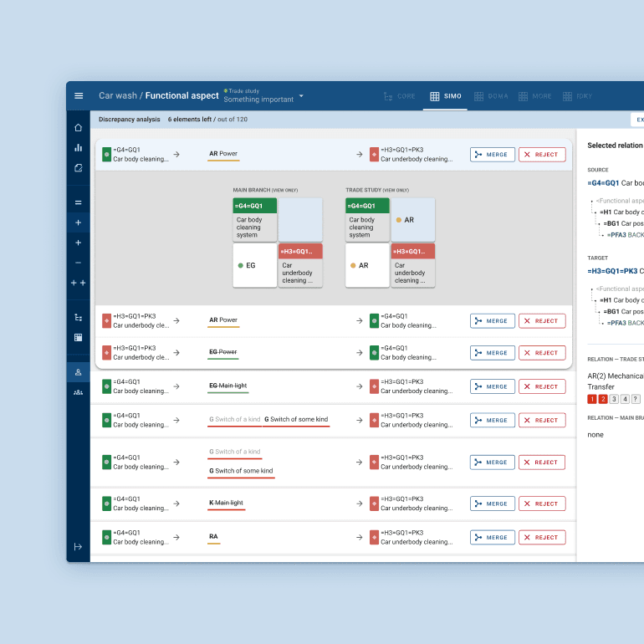This screenshot has height=644, width=644.
Task: Click the number 4 box
Action: pyautogui.click(x=625, y=399)
